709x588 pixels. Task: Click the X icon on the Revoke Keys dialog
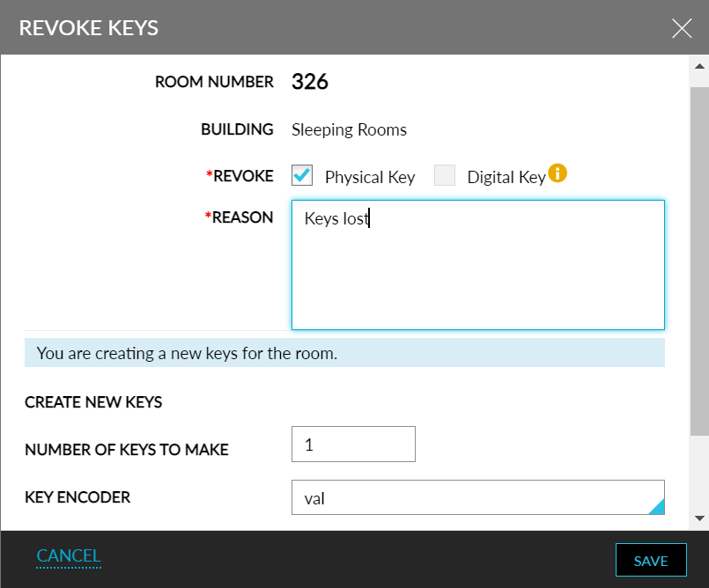pyautogui.click(x=682, y=28)
